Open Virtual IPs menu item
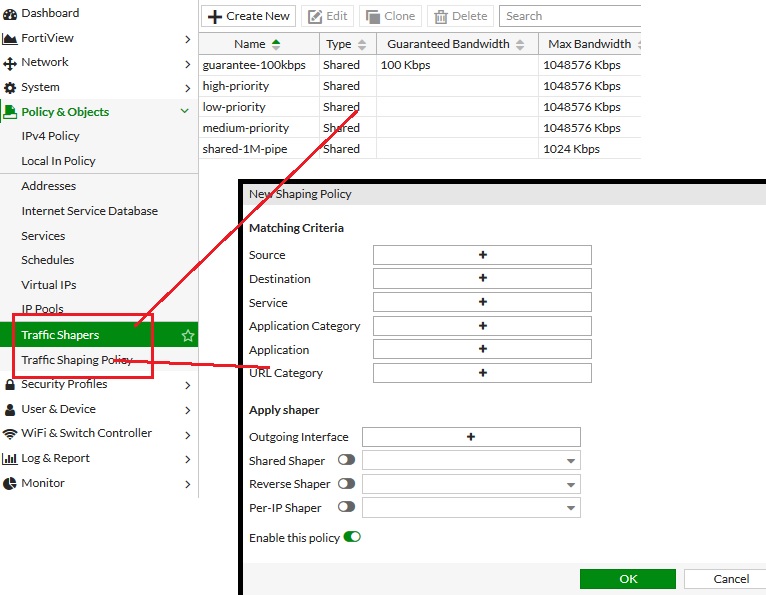Screen dimensions: 766x595 (49, 285)
